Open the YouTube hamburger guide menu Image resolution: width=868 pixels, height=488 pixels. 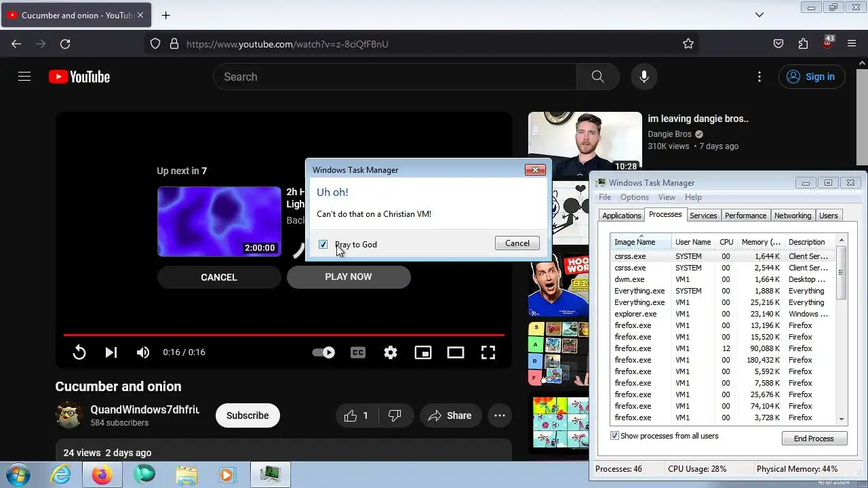pos(24,77)
